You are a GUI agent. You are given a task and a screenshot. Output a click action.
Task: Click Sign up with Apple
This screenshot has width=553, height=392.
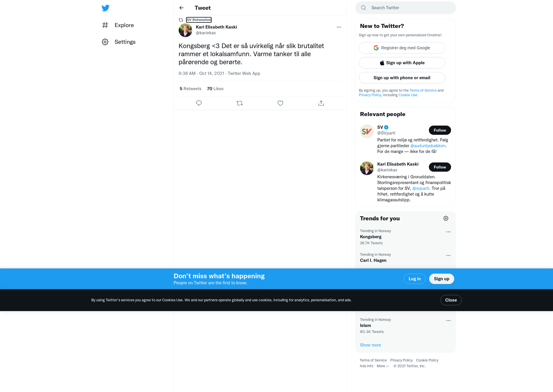[402, 63]
